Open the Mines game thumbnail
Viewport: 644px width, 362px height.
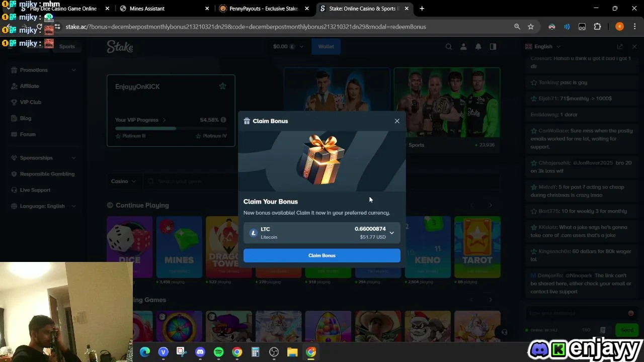179,247
